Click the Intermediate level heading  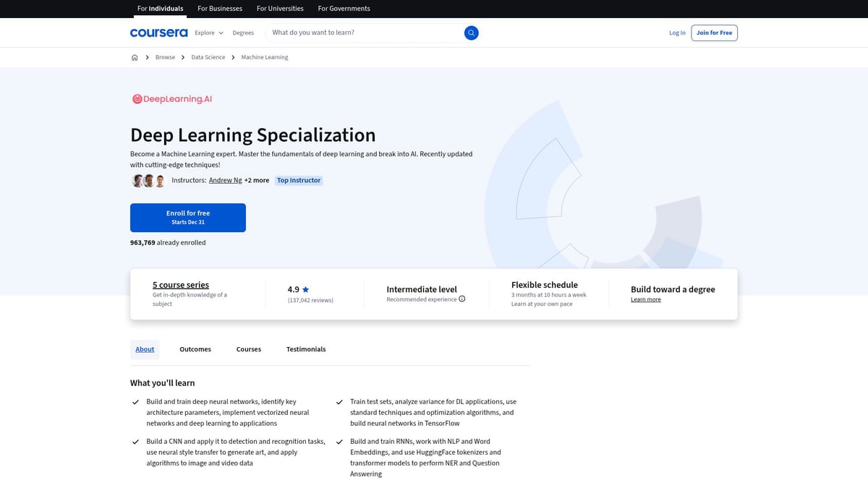422,289
